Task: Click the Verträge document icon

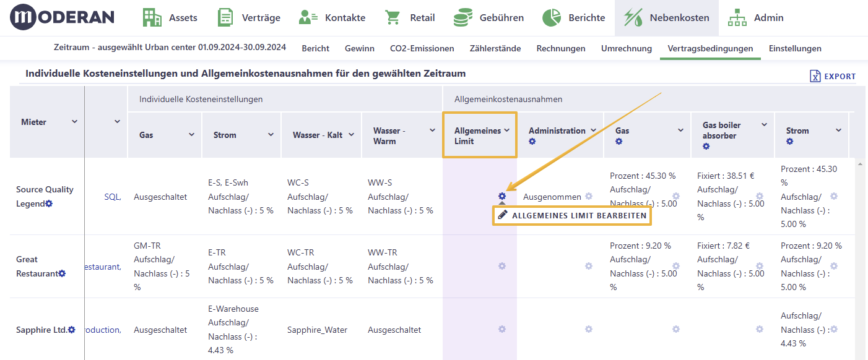Action: pyautogui.click(x=225, y=17)
